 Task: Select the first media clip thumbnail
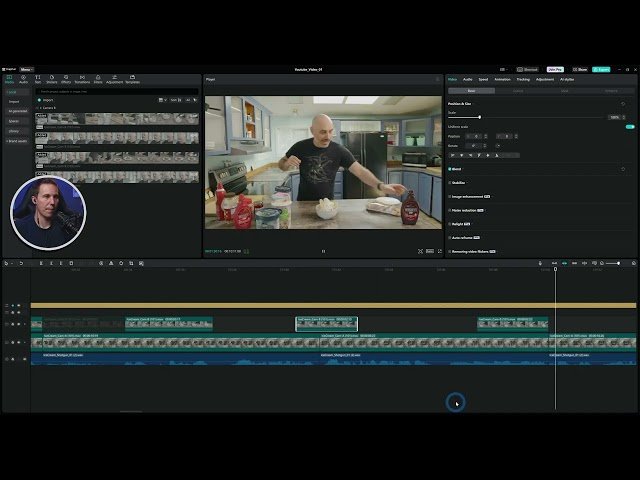[x=117, y=119]
